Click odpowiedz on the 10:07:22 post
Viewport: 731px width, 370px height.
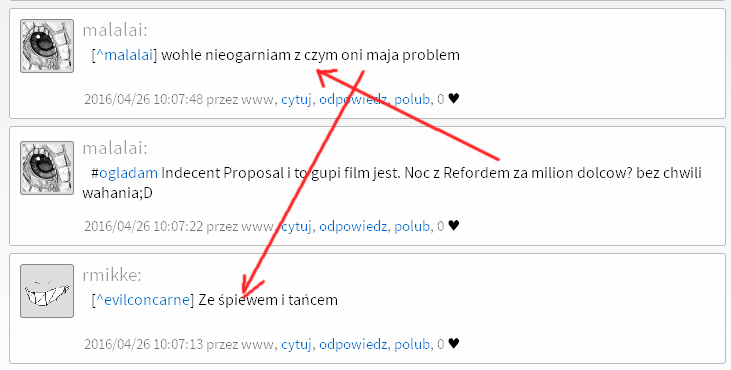coord(353,226)
